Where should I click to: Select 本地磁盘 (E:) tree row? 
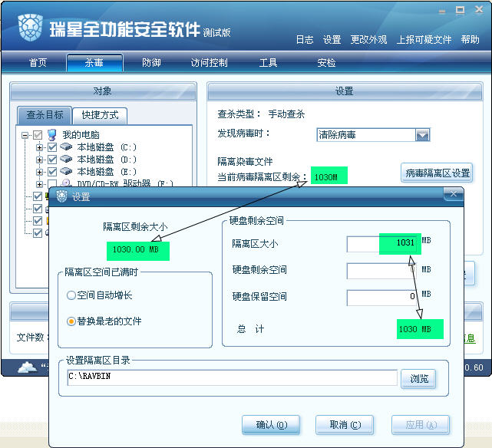(x=107, y=172)
